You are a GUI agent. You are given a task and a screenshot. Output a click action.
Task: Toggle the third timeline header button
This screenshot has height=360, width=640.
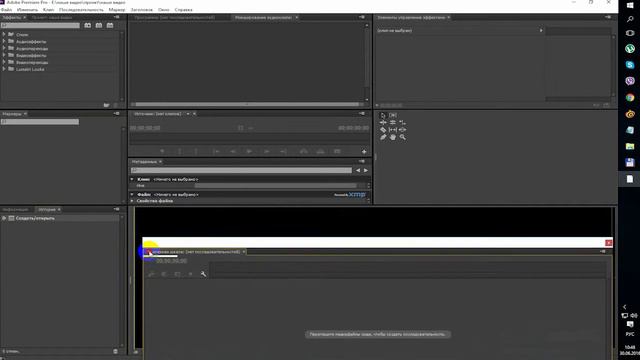[178, 274]
